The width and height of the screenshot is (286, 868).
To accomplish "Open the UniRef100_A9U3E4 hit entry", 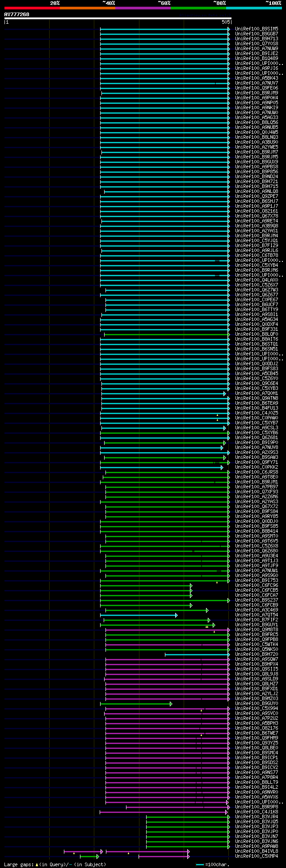I will click(x=257, y=556).
